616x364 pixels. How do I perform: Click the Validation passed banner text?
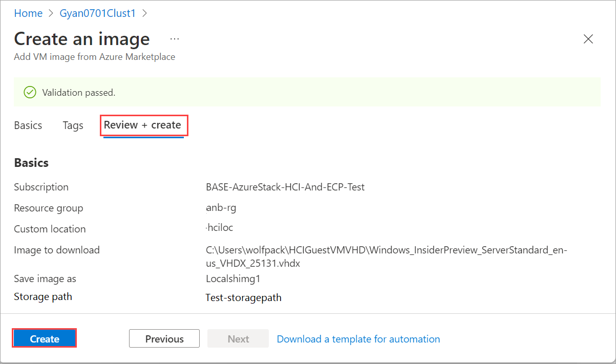79,93
